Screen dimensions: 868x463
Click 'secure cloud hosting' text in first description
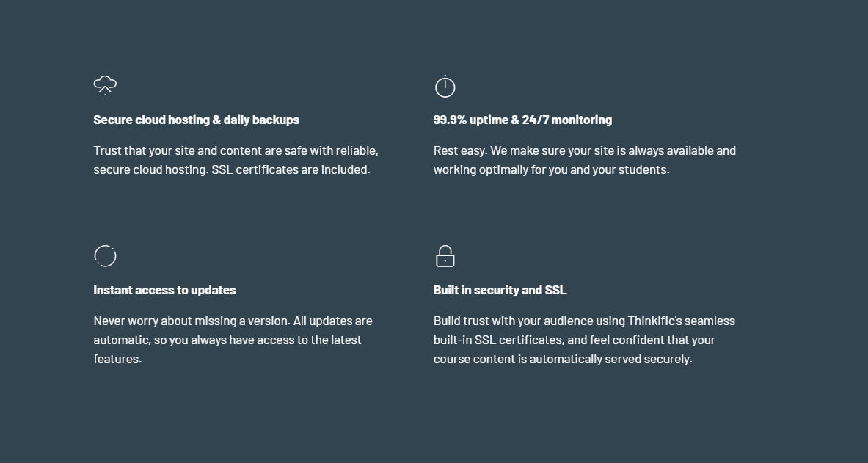click(x=150, y=169)
